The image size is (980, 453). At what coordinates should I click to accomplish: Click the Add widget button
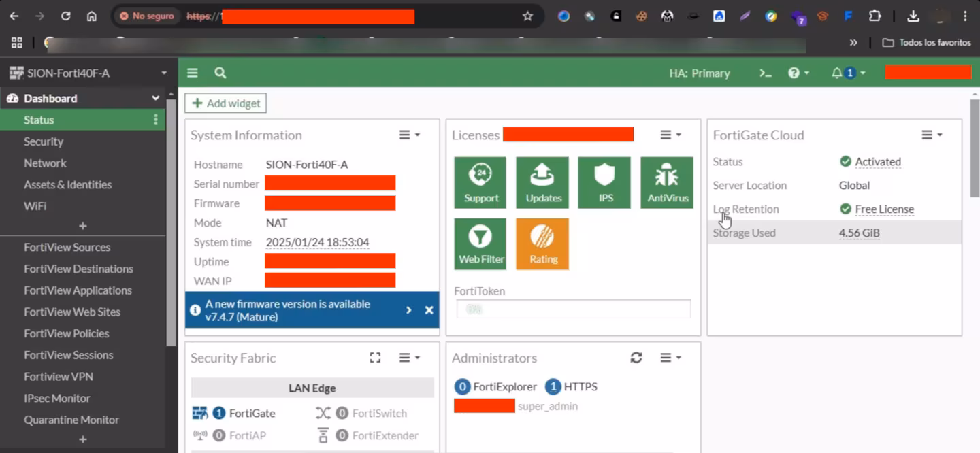[226, 103]
